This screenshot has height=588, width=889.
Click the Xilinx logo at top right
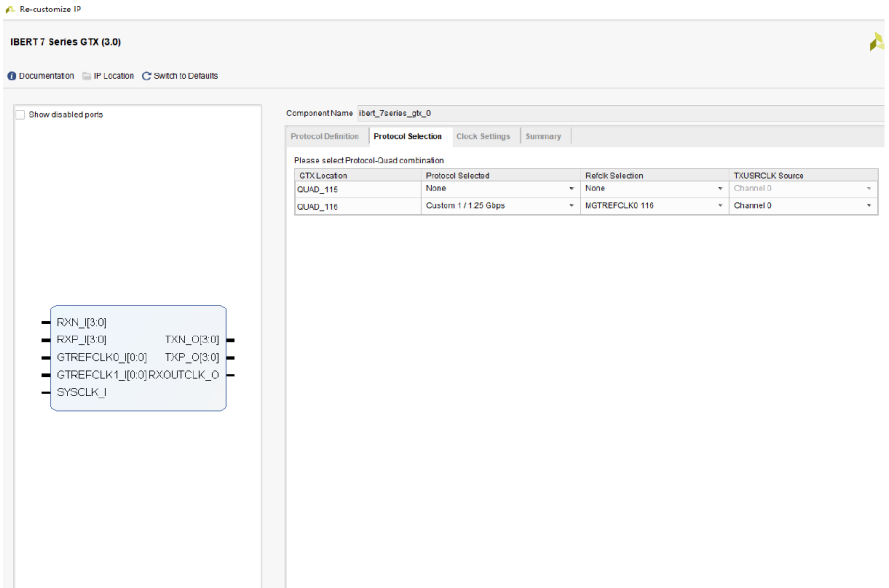[x=877, y=41]
